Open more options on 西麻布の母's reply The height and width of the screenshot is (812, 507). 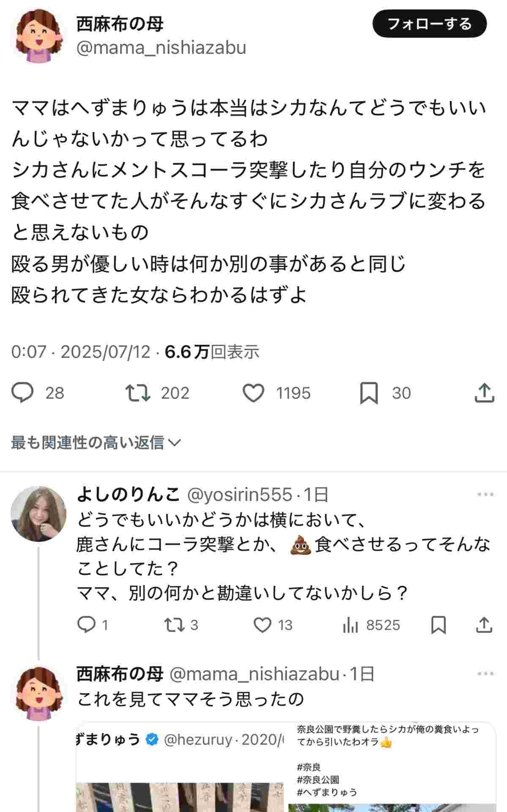[x=485, y=674]
